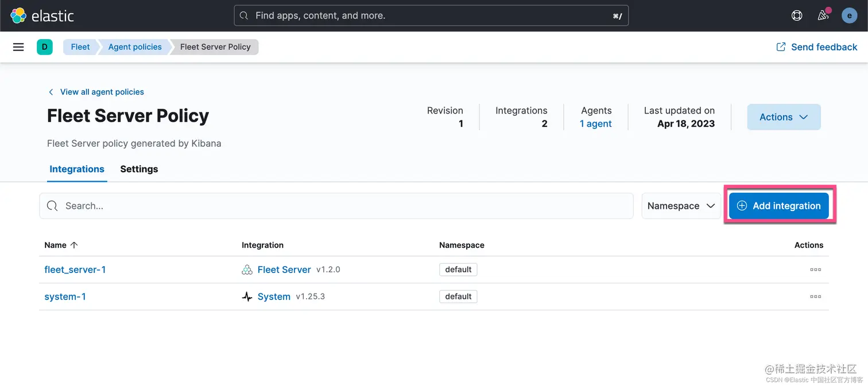Click version v1.2.0 text
This screenshot has width=868, height=386.
point(328,270)
